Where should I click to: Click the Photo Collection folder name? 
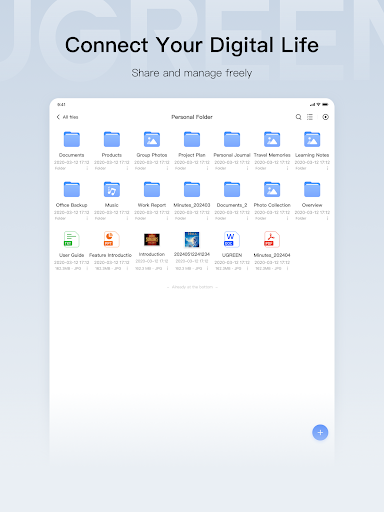pyautogui.click(x=272, y=205)
